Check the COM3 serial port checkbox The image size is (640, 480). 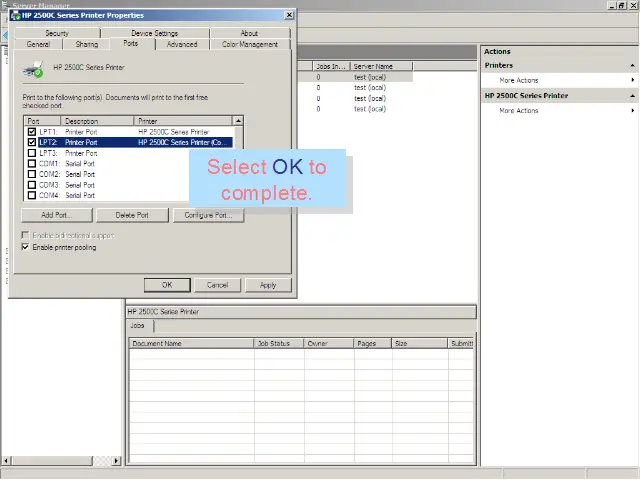[x=32, y=185]
